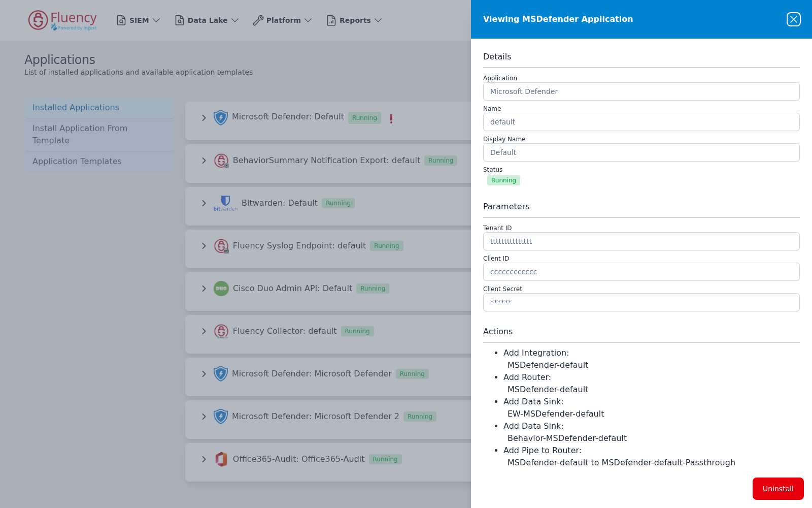Close the Viewing MSDefender Application panel

click(794, 19)
